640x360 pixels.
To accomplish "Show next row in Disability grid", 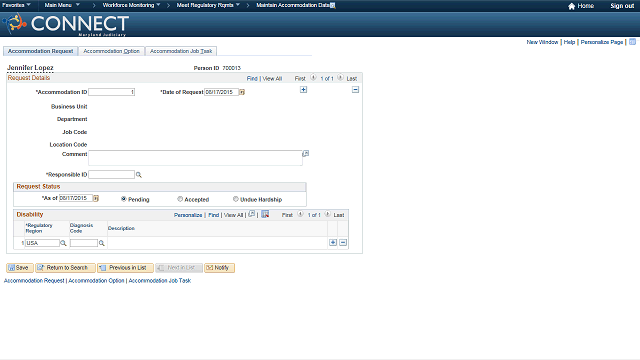I will click(x=327, y=214).
